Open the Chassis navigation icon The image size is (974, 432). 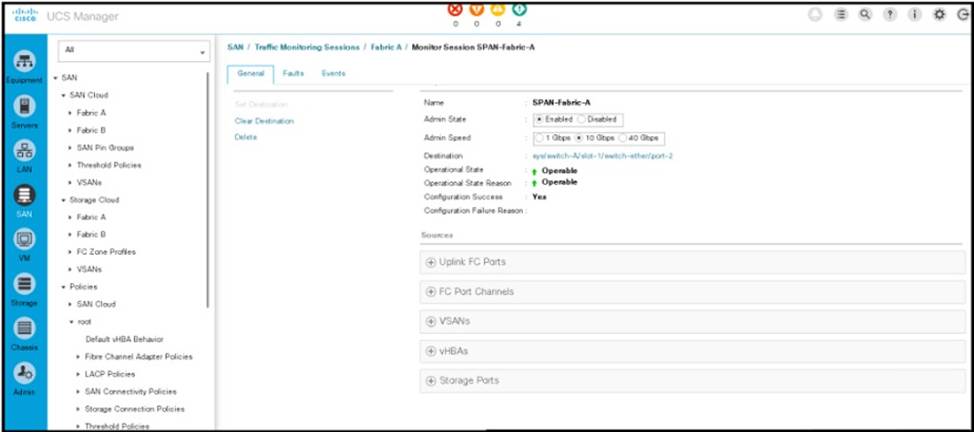coord(22,330)
